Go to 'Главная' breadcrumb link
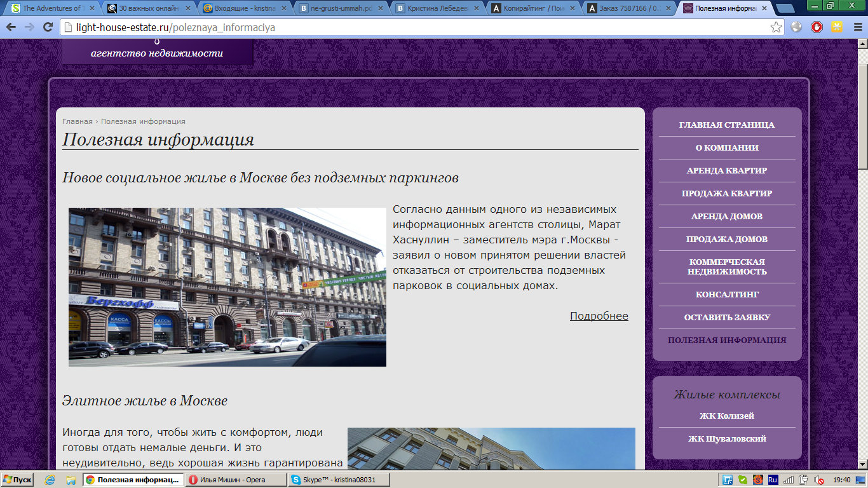Screen dimensions: 868x488 (77, 121)
